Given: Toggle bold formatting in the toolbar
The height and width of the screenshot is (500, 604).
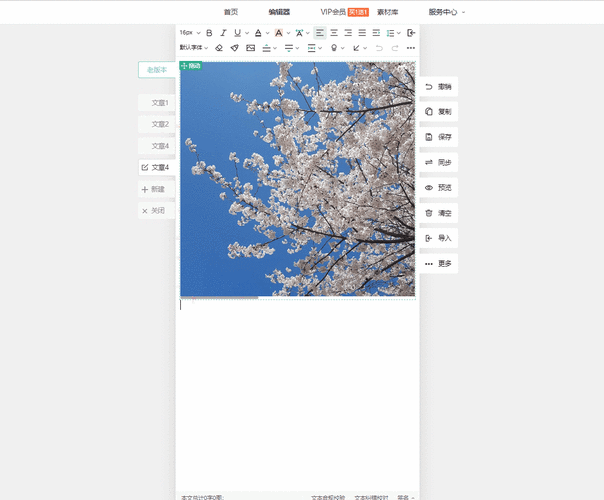Looking at the screenshot, I should 209,33.
